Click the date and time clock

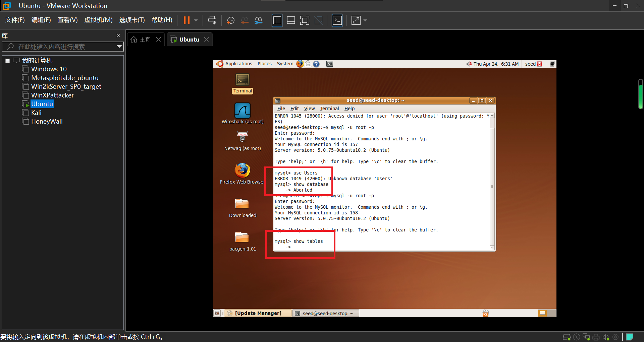click(x=496, y=64)
